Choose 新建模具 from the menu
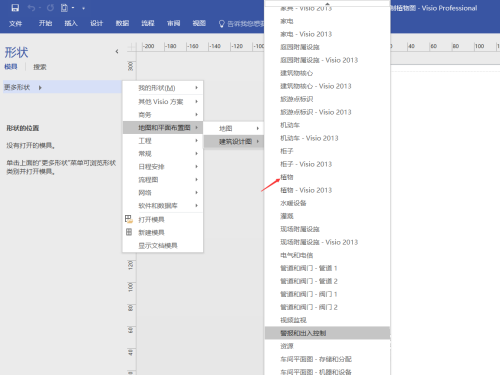Image resolution: width=500 pixels, height=375 pixels. coord(163,232)
